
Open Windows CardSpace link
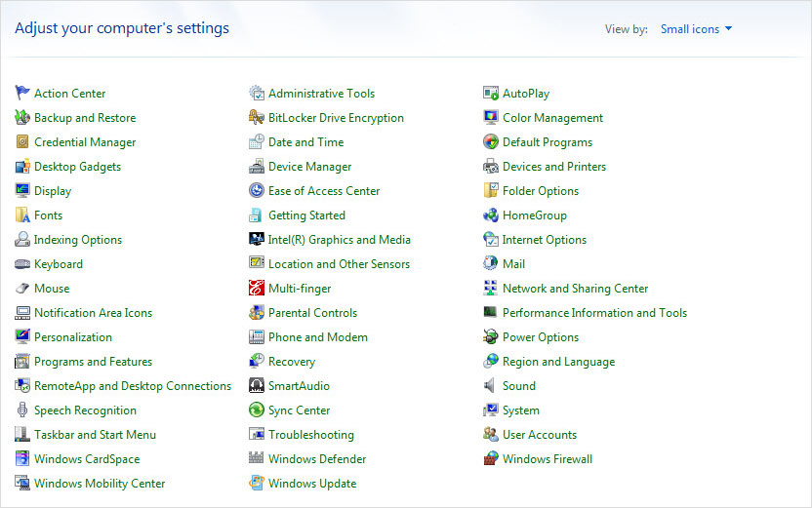click(87, 459)
